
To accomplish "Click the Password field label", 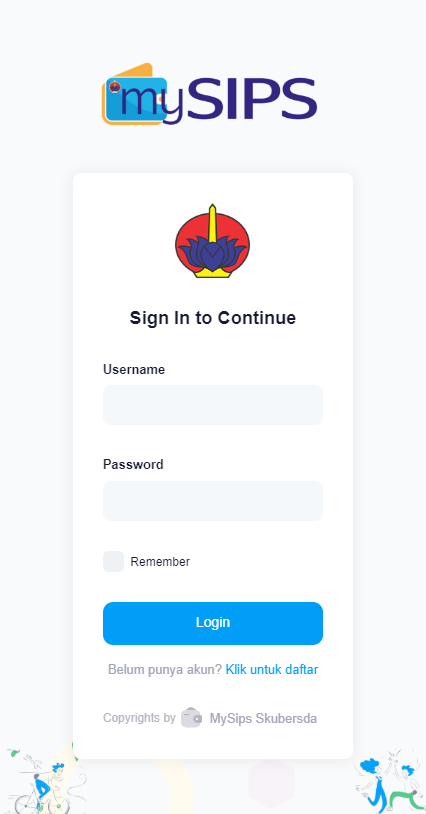I will click(x=133, y=464).
